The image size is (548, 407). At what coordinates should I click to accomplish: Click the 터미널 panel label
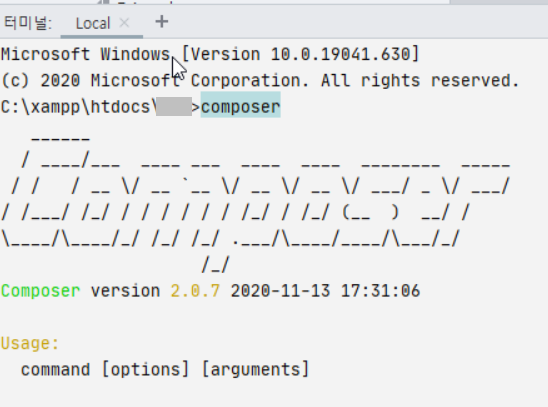coord(28,23)
